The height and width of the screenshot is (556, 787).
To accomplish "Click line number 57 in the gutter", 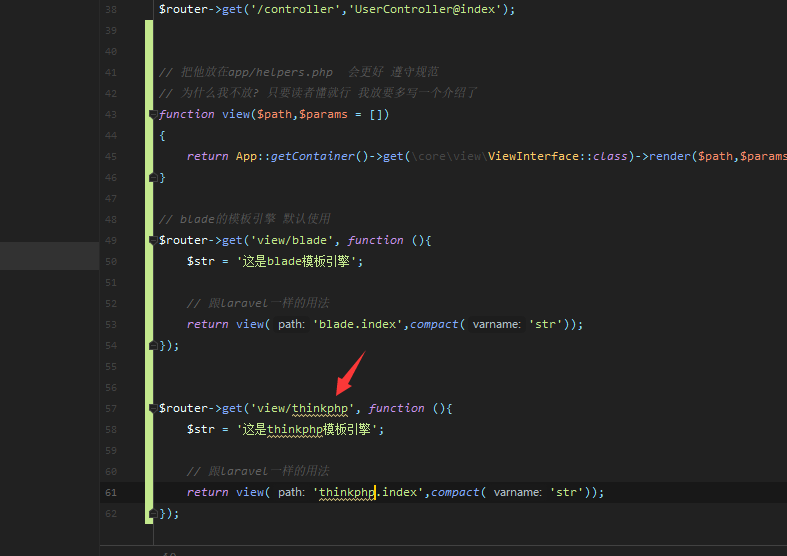I will click(x=111, y=408).
